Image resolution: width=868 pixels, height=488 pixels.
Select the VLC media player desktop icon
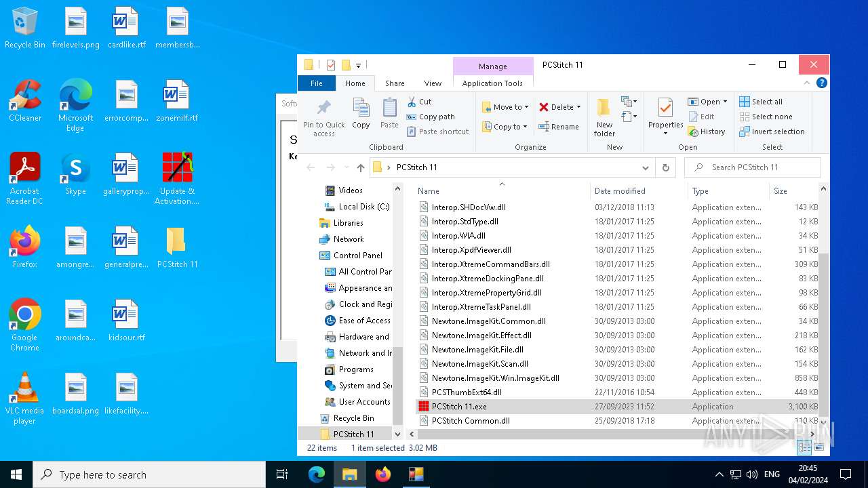pyautogui.click(x=25, y=399)
